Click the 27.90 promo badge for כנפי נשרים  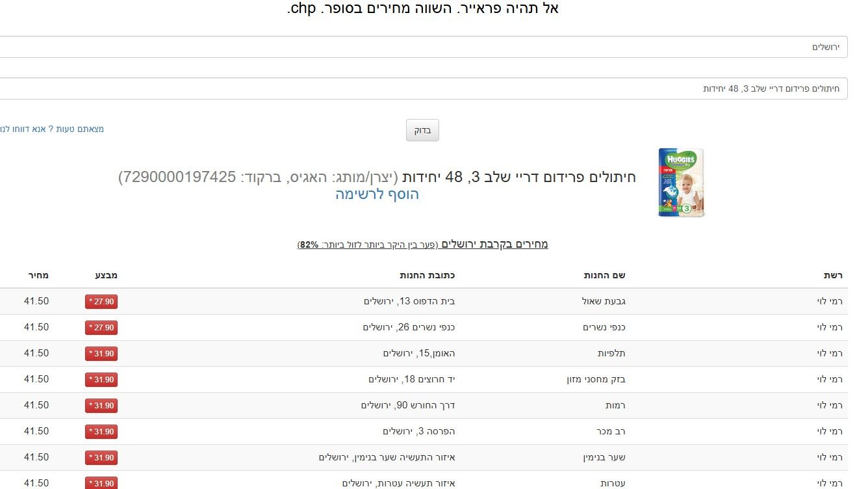click(101, 328)
